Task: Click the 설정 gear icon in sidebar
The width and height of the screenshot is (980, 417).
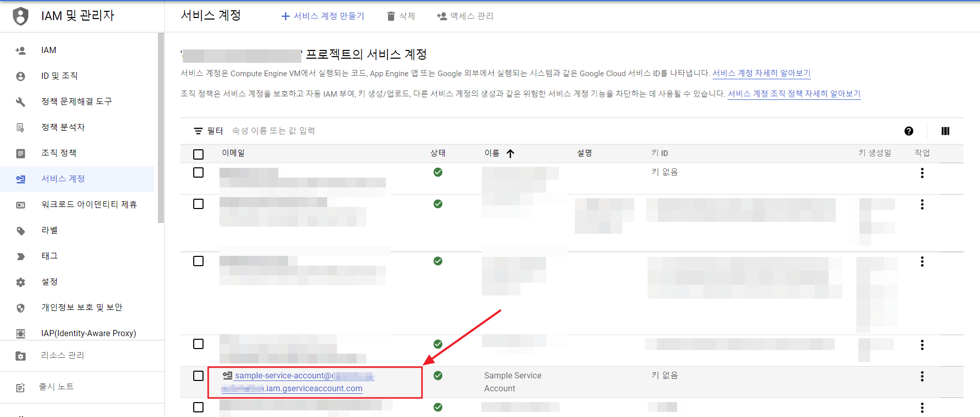Action: click(21, 282)
